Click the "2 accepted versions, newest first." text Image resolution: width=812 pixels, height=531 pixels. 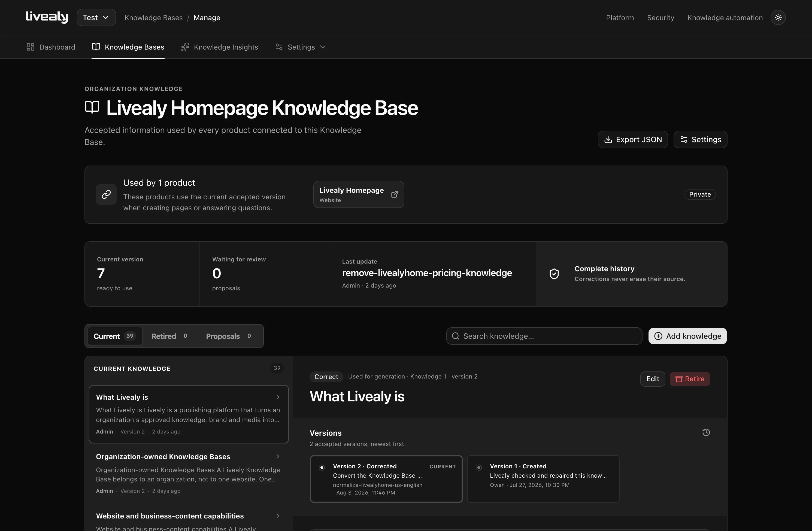click(357, 444)
